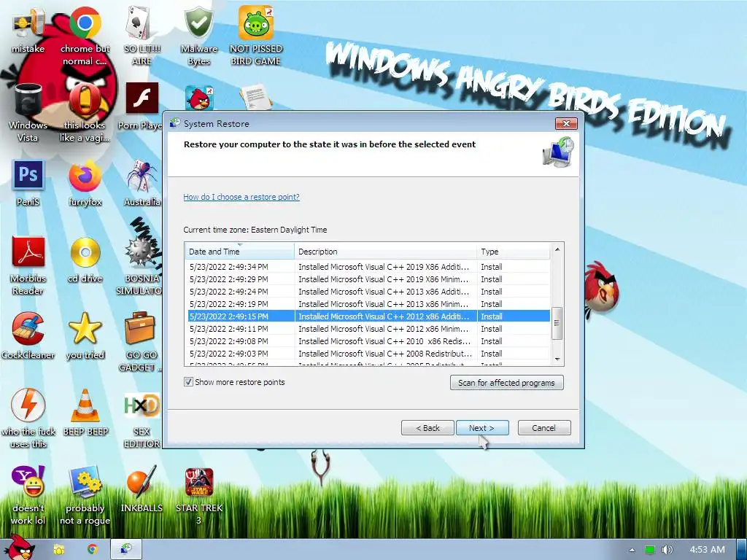This screenshot has height=560, width=747.
Task: Click the Angry Birds start button
Action: pos(20,548)
